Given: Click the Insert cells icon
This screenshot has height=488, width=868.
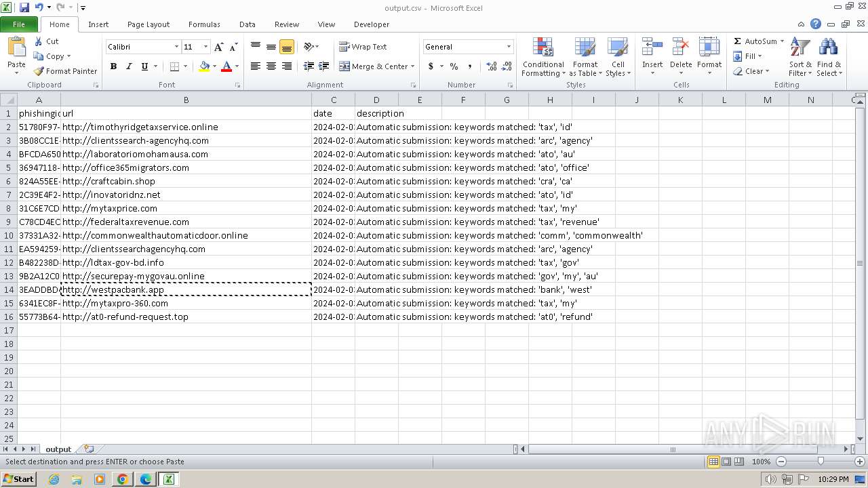Looking at the screenshot, I should tap(652, 47).
